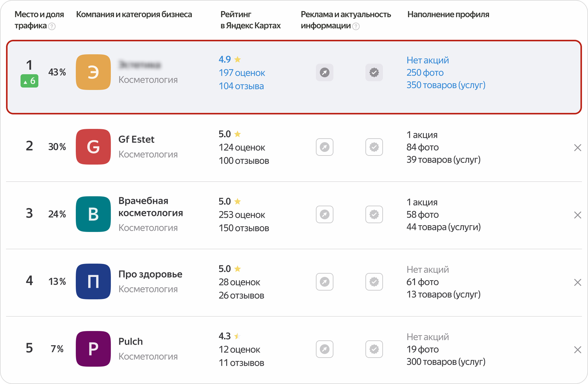Click advertising arrow icon for Врачебная косметология

pos(324,215)
